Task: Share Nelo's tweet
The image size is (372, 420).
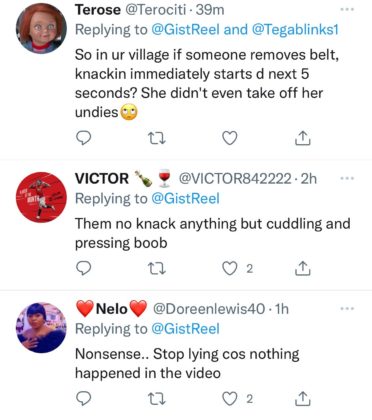Action: point(303,399)
